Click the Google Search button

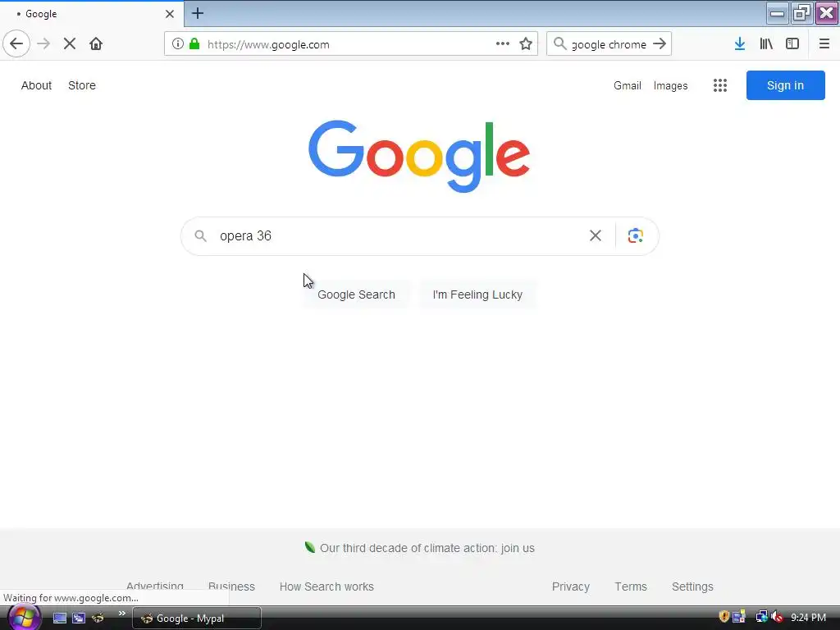click(356, 294)
